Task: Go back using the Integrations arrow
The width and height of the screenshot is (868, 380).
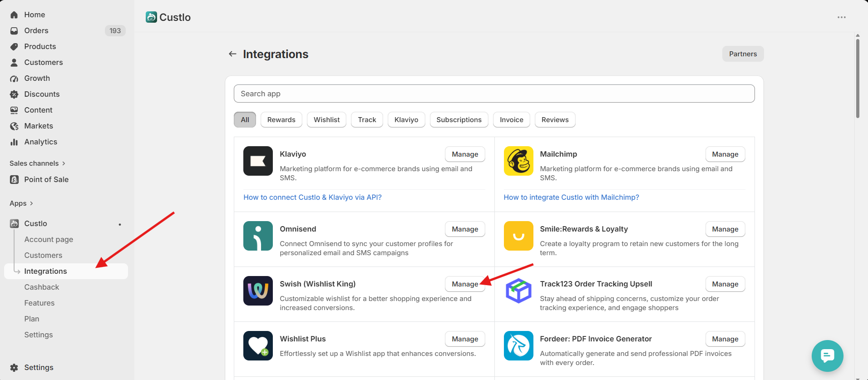Action: (232, 54)
